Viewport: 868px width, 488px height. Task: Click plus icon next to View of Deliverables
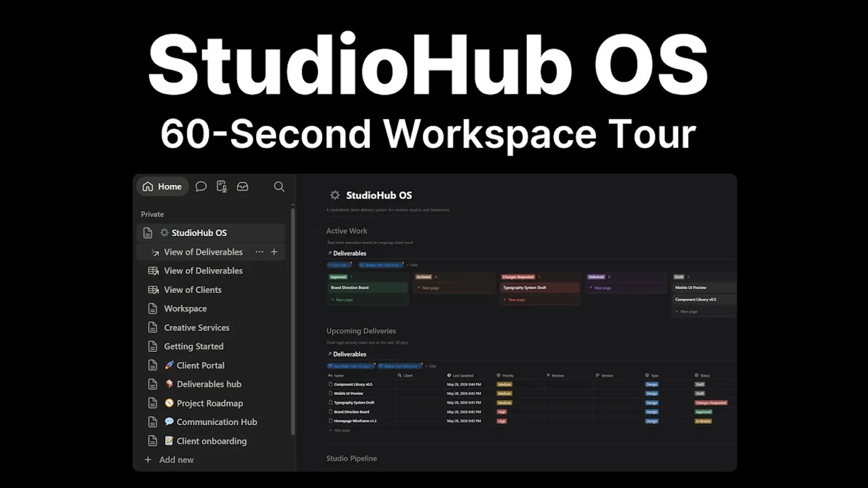point(274,252)
